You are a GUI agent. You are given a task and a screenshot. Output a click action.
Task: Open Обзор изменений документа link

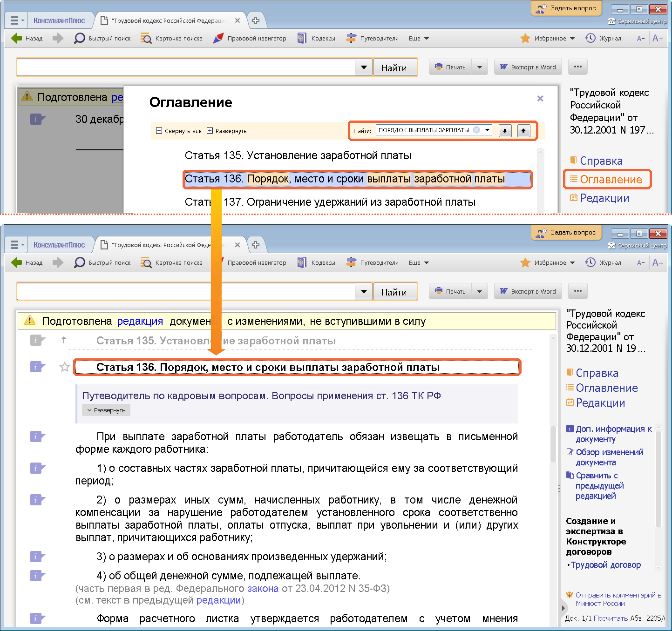(x=605, y=457)
